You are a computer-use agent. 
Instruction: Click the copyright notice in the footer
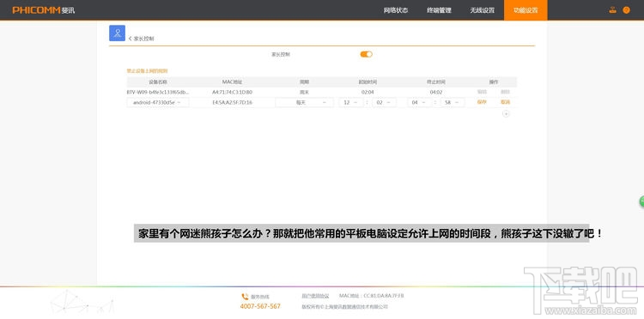pyautogui.click(x=345, y=307)
